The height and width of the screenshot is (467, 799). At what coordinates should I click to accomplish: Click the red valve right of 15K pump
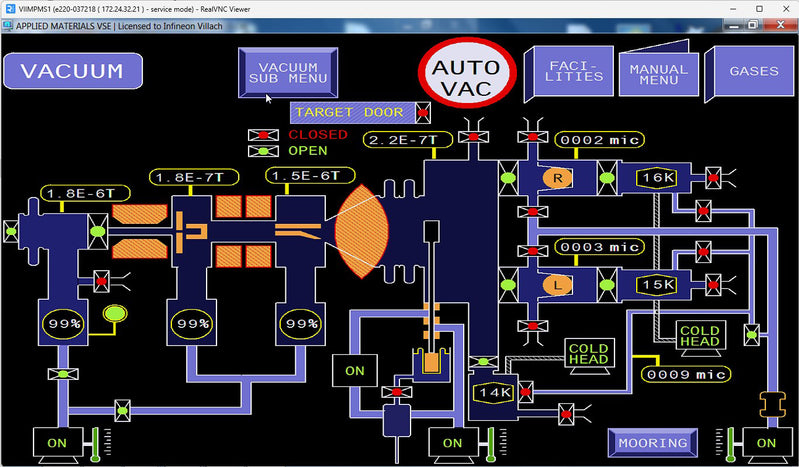pyautogui.click(x=713, y=285)
